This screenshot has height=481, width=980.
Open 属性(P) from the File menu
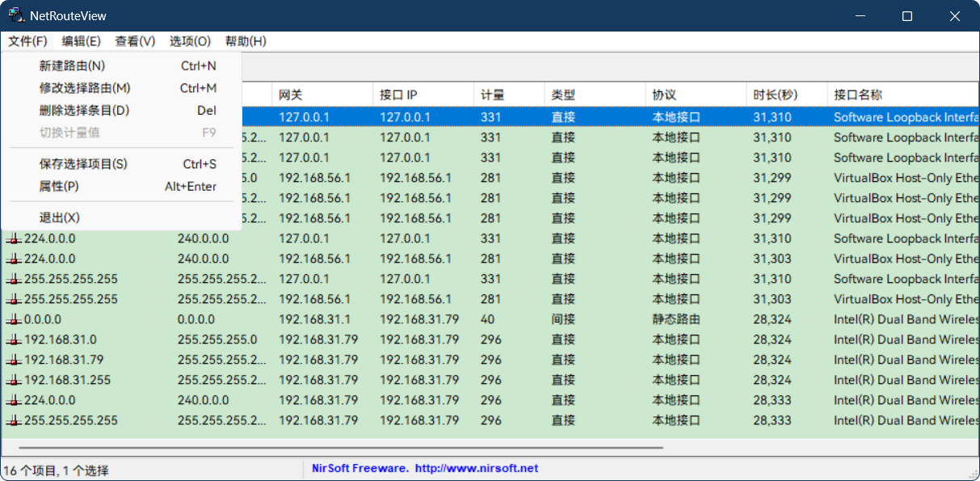click(59, 186)
